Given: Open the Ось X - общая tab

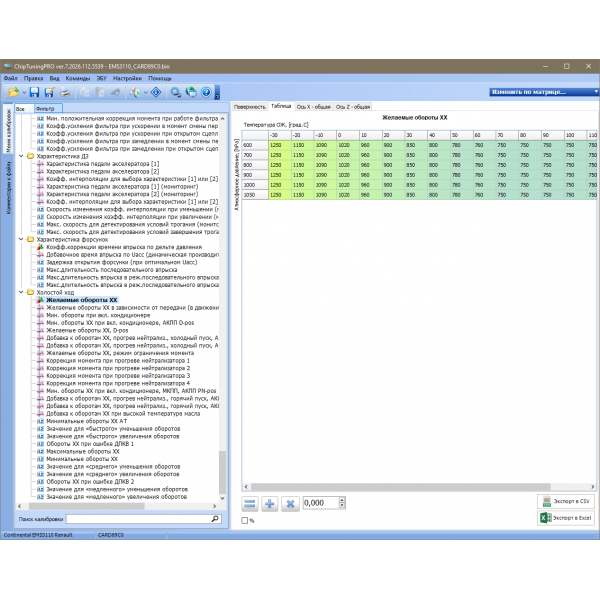Looking at the screenshot, I should click(x=314, y=106).
